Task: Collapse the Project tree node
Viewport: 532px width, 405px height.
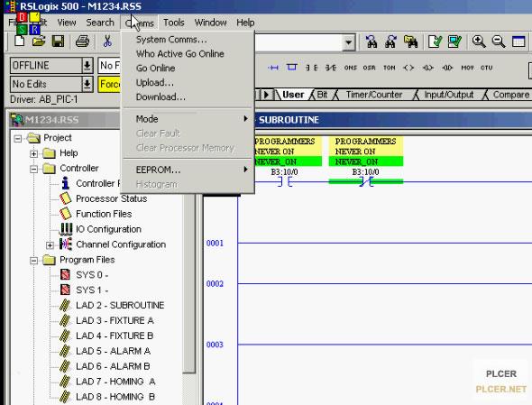Action: click(18, 138)
